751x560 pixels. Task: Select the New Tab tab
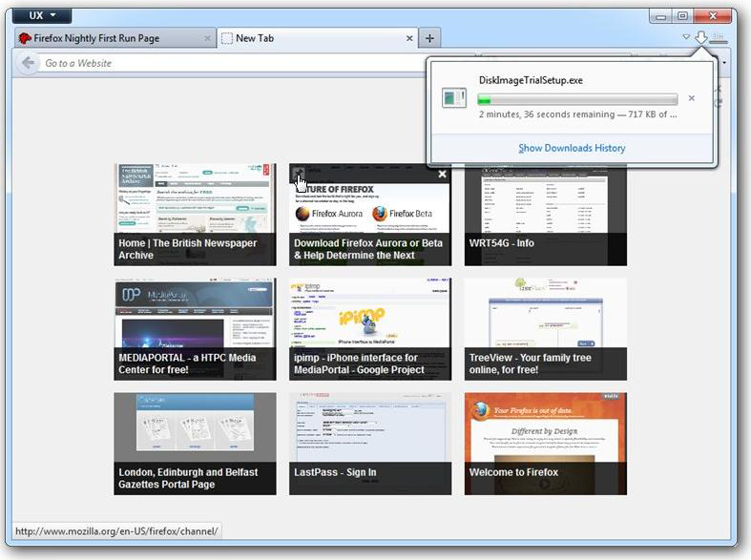(x=318, y=38)
